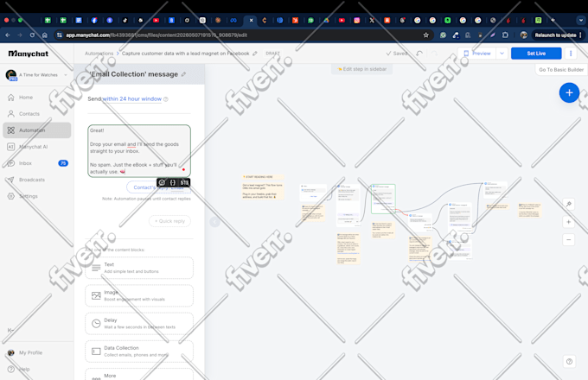Viewport: 588px width, 380px height.
Task: Open a new browser tab with plus
Action: [553, 20]
